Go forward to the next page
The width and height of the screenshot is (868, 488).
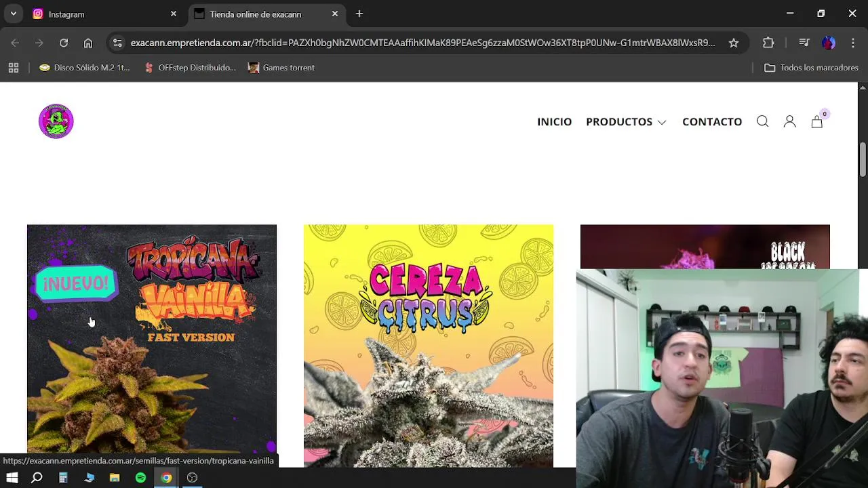(x=39, y=43)
